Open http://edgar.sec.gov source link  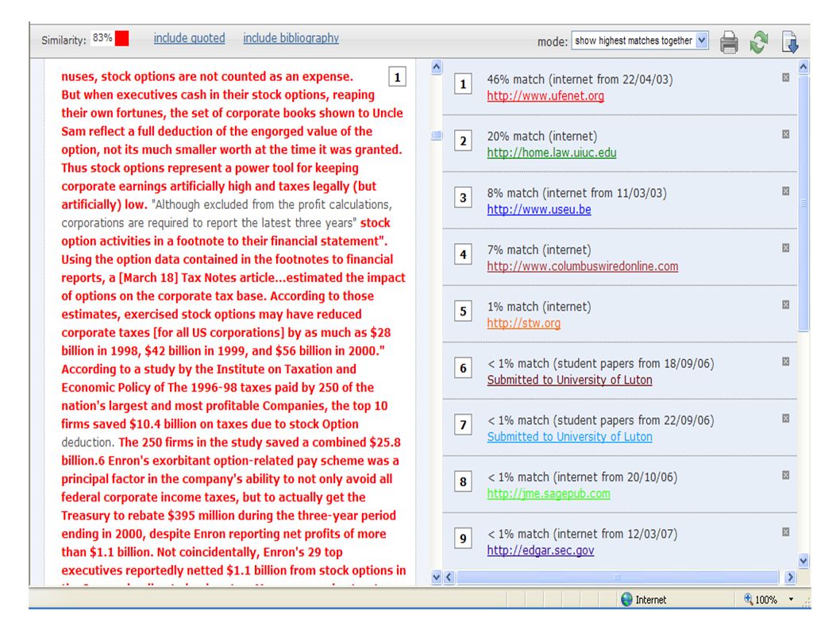541,551
